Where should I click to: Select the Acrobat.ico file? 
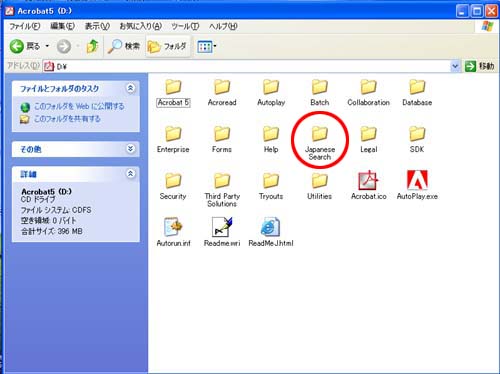pyautogui.click(x=368, y=185)
